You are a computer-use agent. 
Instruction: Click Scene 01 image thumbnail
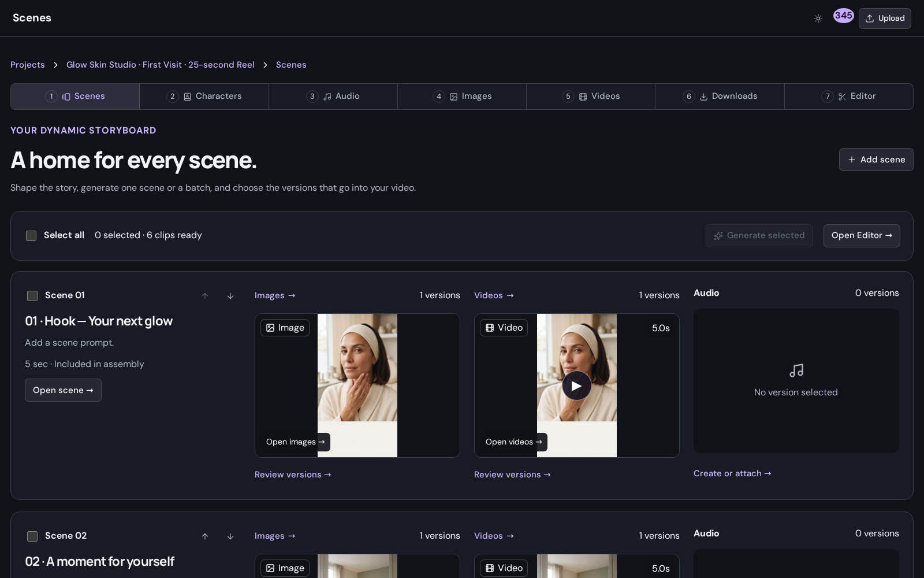coord(357,386)
